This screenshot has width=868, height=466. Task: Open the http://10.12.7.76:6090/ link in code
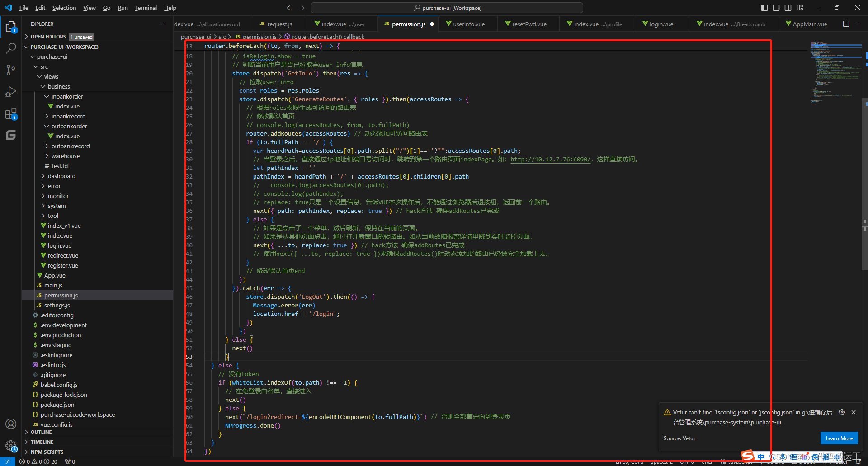pyautogui.click(x=550, y=159)
